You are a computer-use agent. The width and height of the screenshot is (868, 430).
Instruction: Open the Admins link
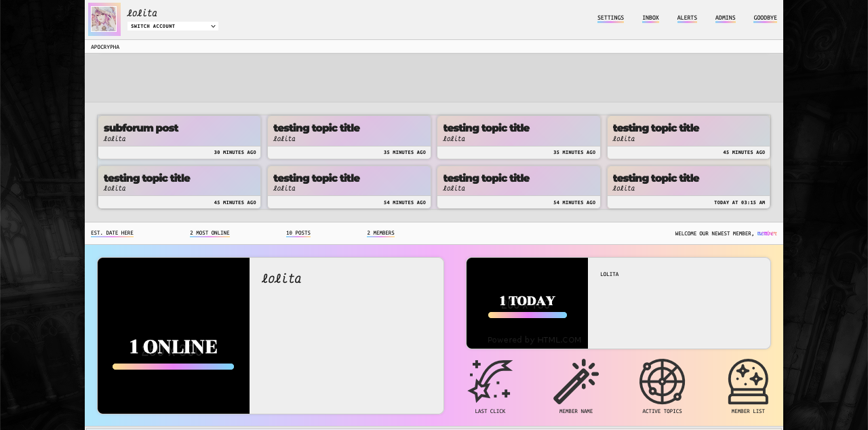pos(725,18)
